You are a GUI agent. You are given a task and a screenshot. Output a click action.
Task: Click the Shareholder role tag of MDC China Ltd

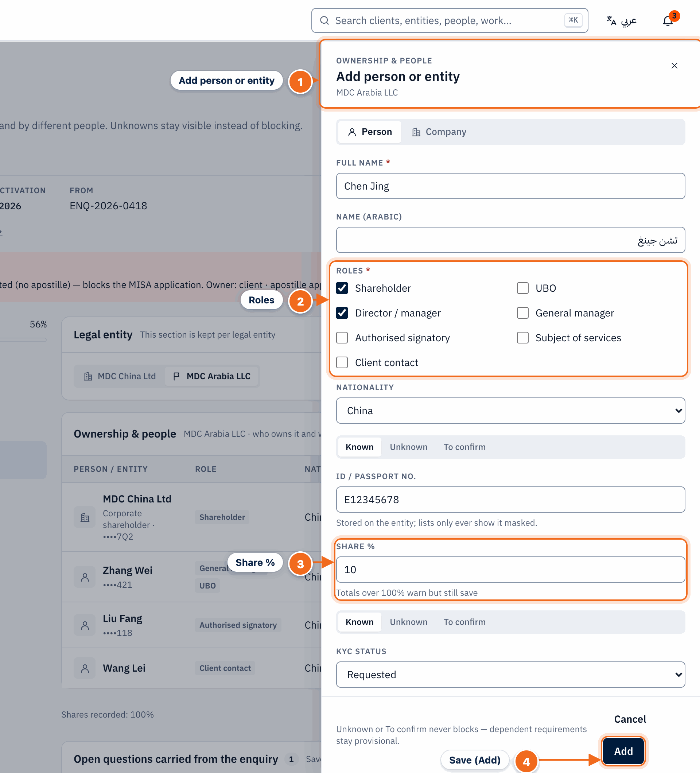[222, 517]
